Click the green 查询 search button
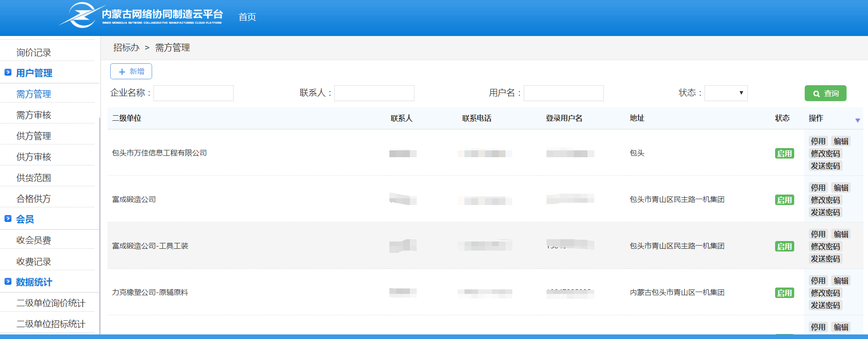The width and height of the screenshot is (868, 339). [825, 93]
